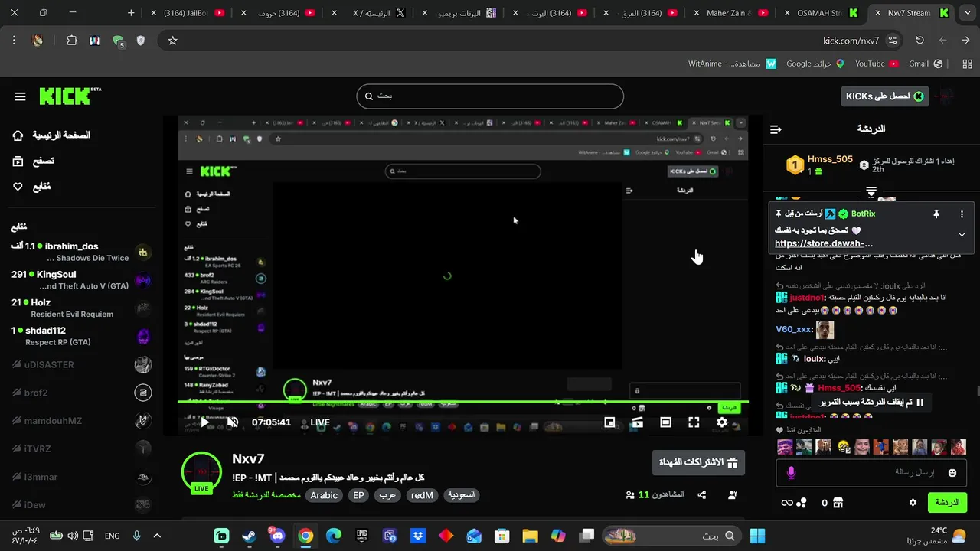Image resolution: width=980 pixels, height=551 pixels.
Task: Click V60_xxx username in chat
Action: (793, 329)
